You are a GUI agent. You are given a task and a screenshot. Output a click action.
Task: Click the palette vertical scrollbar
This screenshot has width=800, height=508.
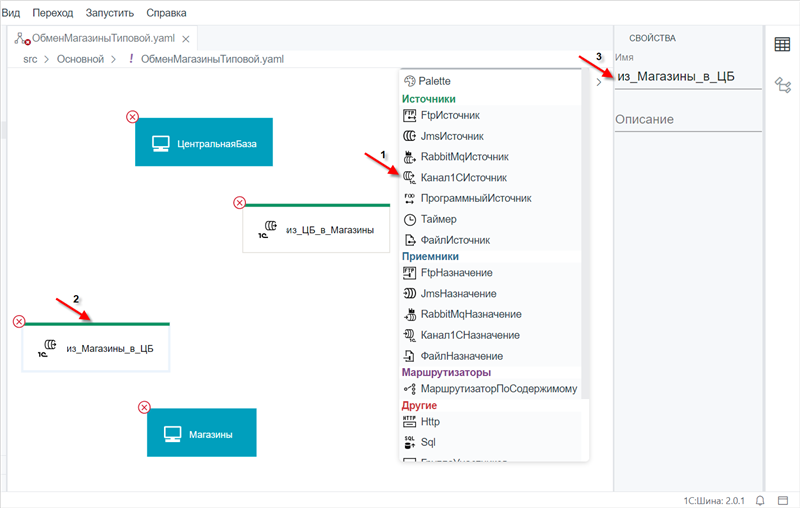point(585,235)
